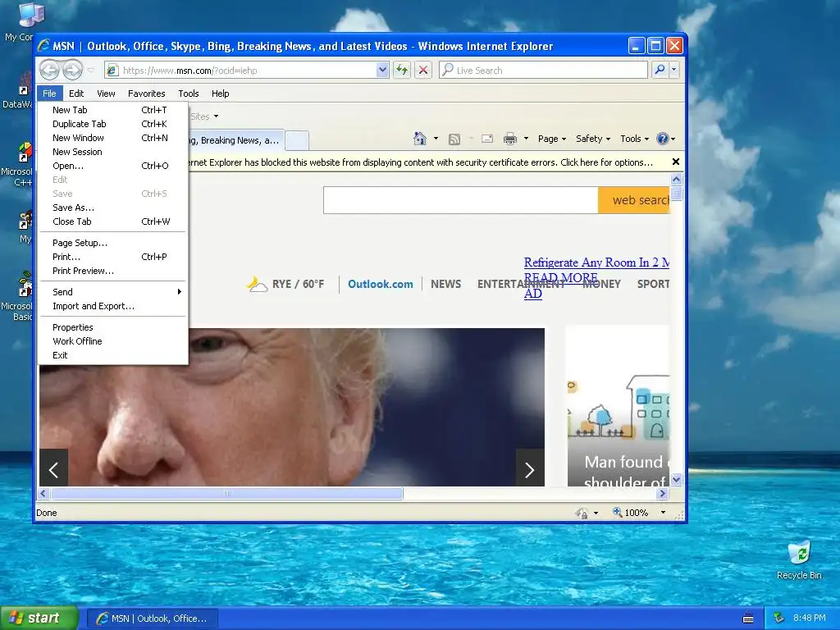The height and width of the screenshot is (630, 840).
Task: Click into the MSN search field
Action: point(461,200)
